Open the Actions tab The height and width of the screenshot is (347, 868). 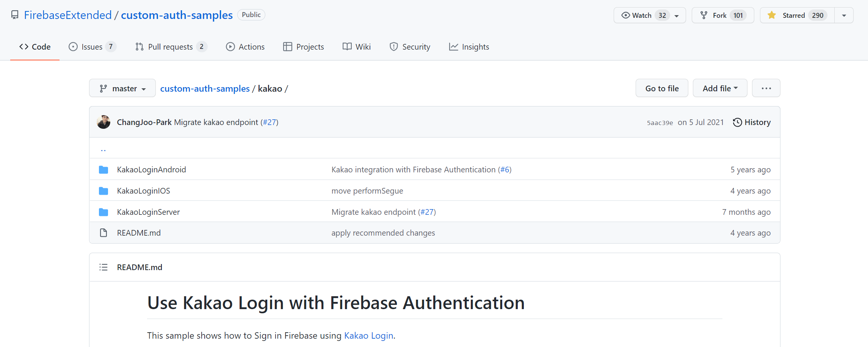coord(245,47)
